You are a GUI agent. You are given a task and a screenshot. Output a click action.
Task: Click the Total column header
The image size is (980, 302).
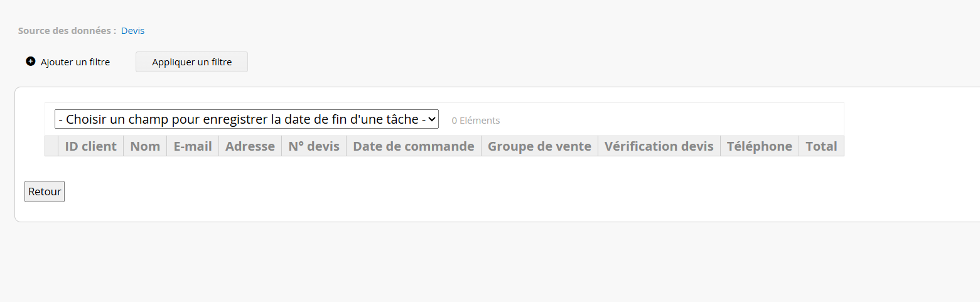click(x=821, y=146)
